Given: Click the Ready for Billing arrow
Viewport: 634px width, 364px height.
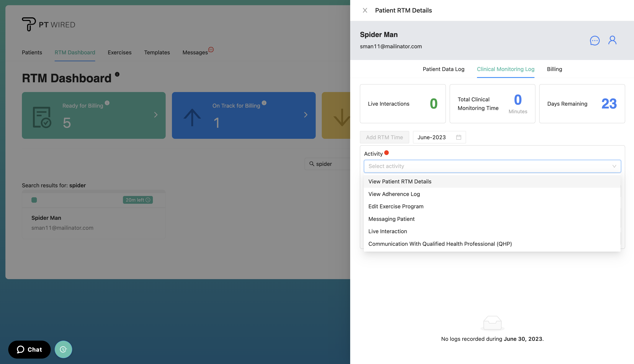Looking at the screenshot, I should click(156, 115).
